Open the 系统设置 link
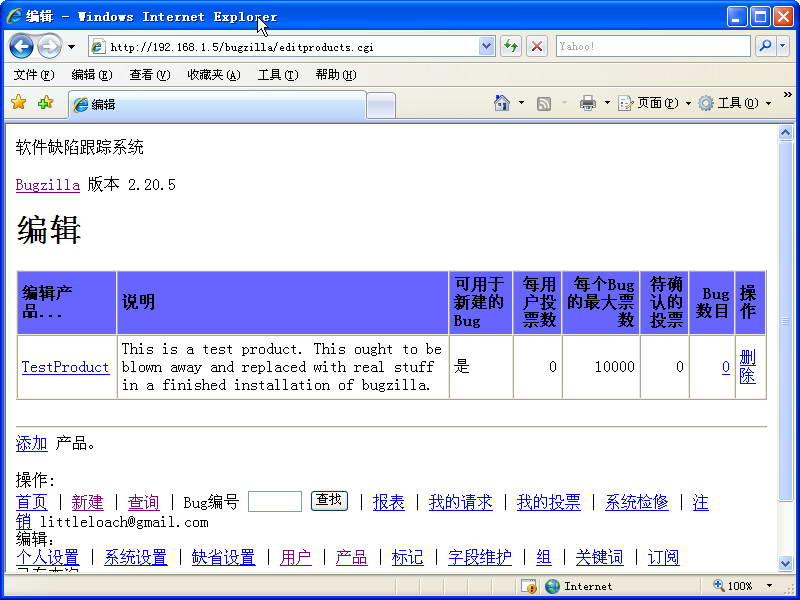800x600 pixels. (136, 557)
